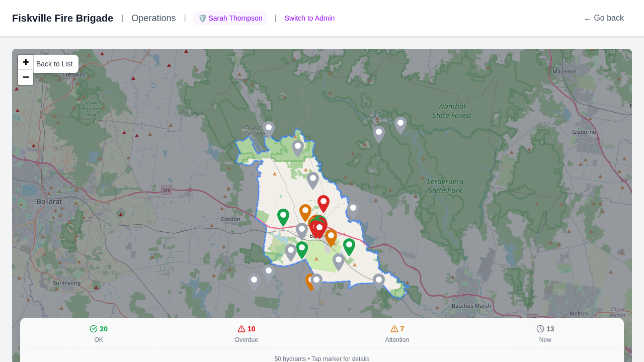Click the orange Attention warning triangle icon
This screenshot has height=362, width=644.
[394, 329]
